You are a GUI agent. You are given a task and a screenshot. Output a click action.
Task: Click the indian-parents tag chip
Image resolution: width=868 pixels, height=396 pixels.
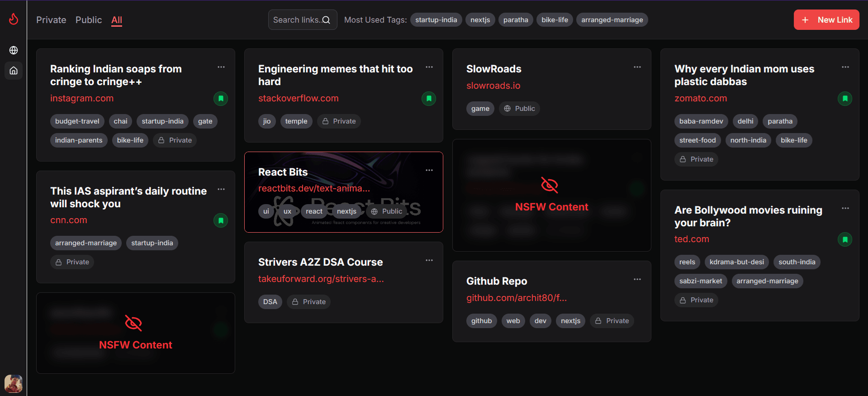click(79, 140)
